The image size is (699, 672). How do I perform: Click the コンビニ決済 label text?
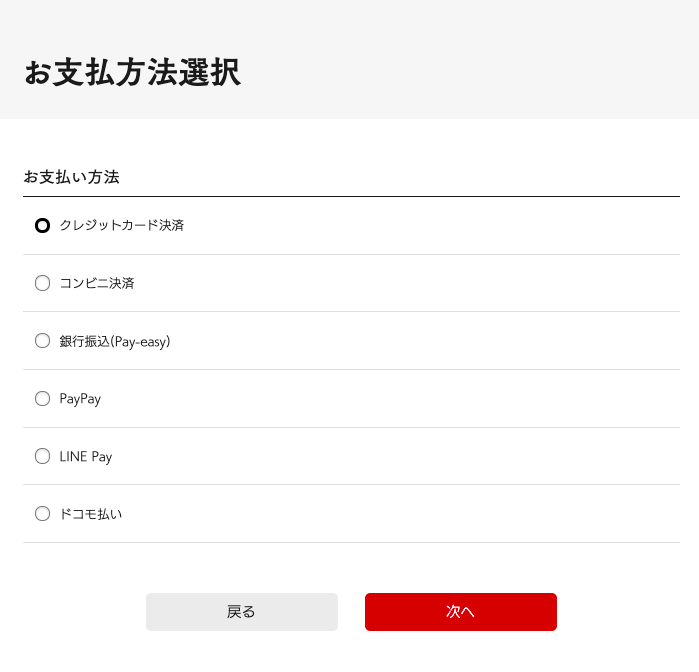pos(97,283)
